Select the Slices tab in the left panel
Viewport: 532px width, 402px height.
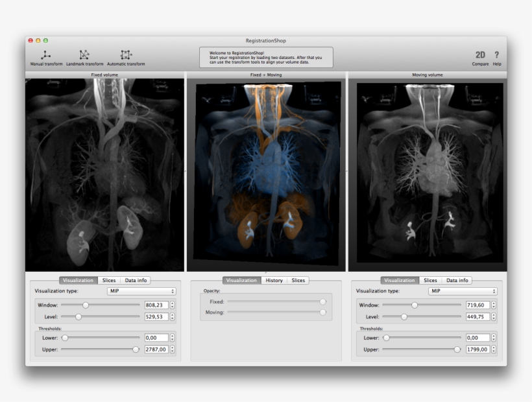pyautogui.click(x=109, y=280)
